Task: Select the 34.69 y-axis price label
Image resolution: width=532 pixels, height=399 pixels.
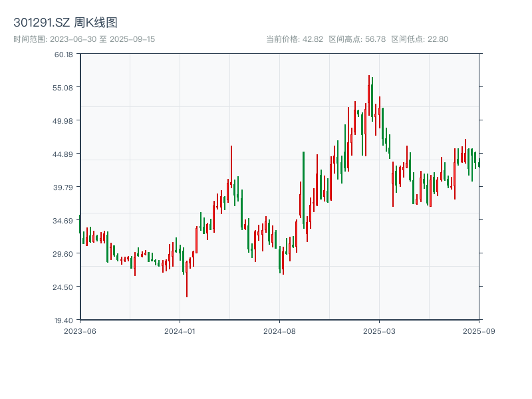Action: tap(64, 221)
